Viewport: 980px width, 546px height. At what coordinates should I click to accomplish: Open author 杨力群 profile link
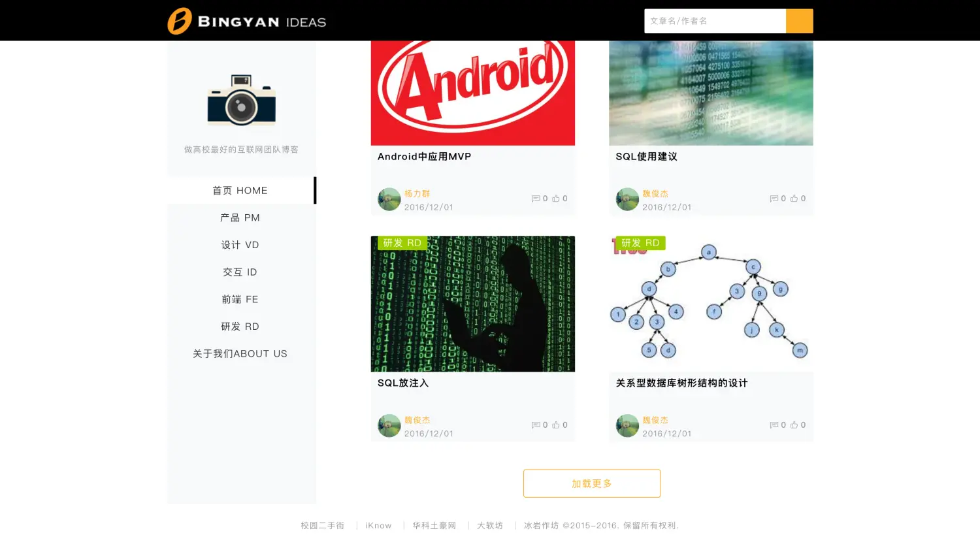[417, 193]
